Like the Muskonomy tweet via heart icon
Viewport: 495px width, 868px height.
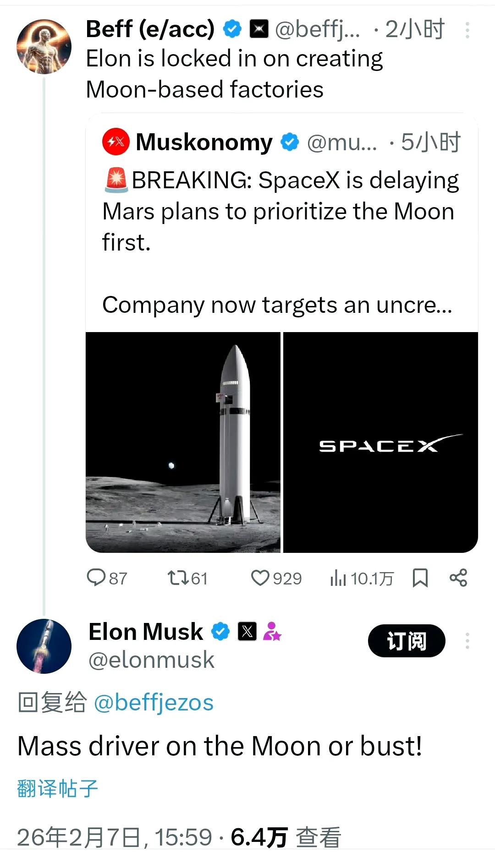(x=262, y=578)
